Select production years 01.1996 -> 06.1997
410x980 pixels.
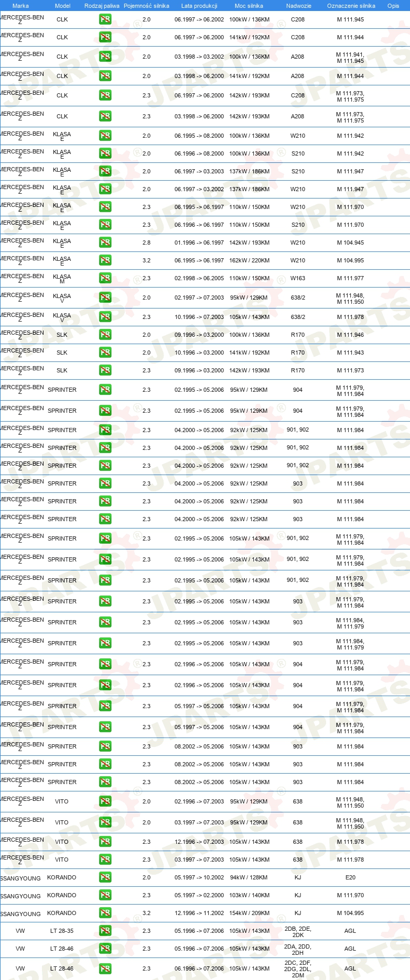point(199,243)
